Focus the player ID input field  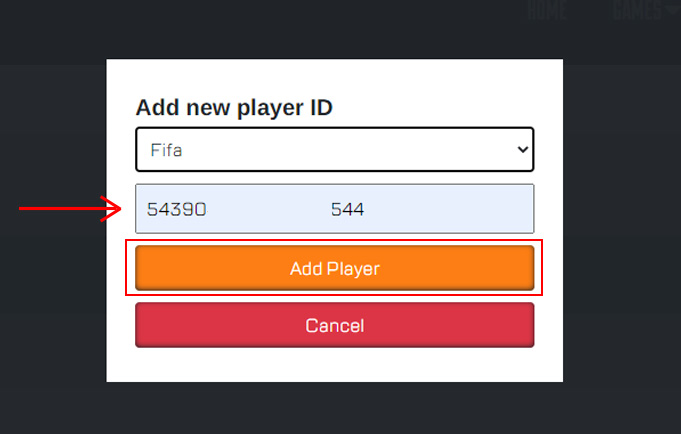pyautogui.click(x=334, y=209)
